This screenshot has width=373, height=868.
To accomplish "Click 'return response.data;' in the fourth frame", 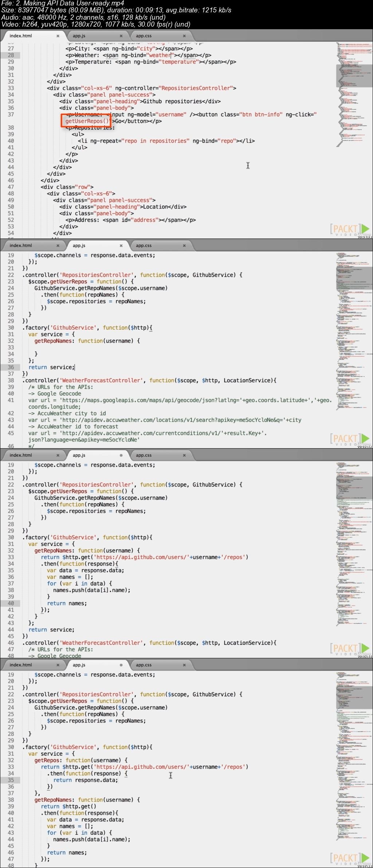I will [86, 780].
